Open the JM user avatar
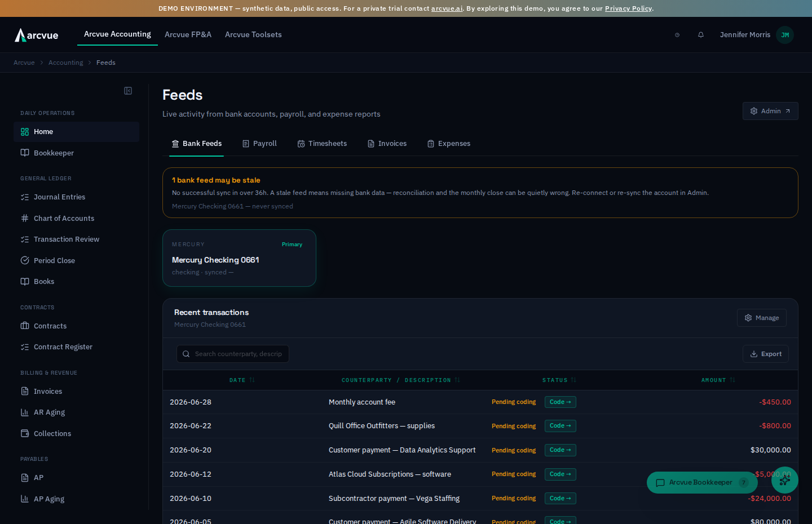The image size is (812, 524). [785, 35]
